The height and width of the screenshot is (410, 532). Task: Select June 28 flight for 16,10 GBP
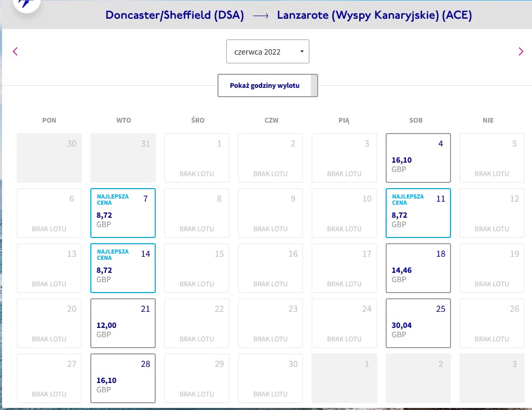[123, 378]
